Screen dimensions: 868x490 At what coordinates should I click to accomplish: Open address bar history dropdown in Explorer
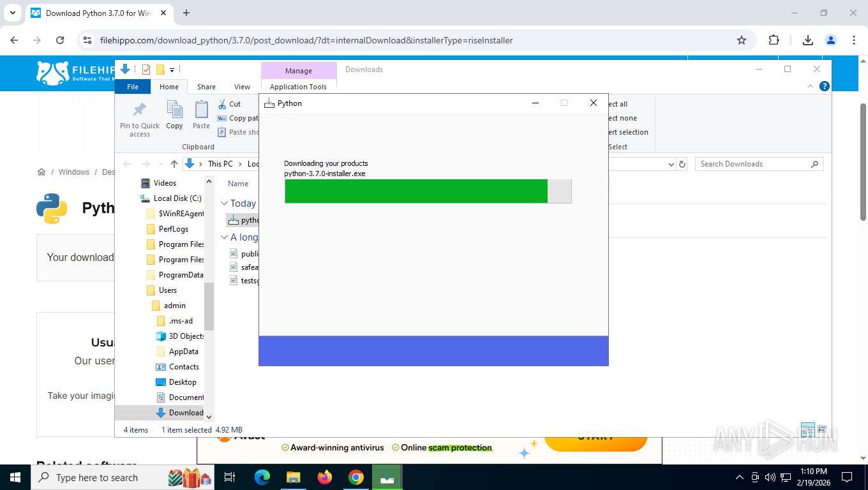(671, 164)
